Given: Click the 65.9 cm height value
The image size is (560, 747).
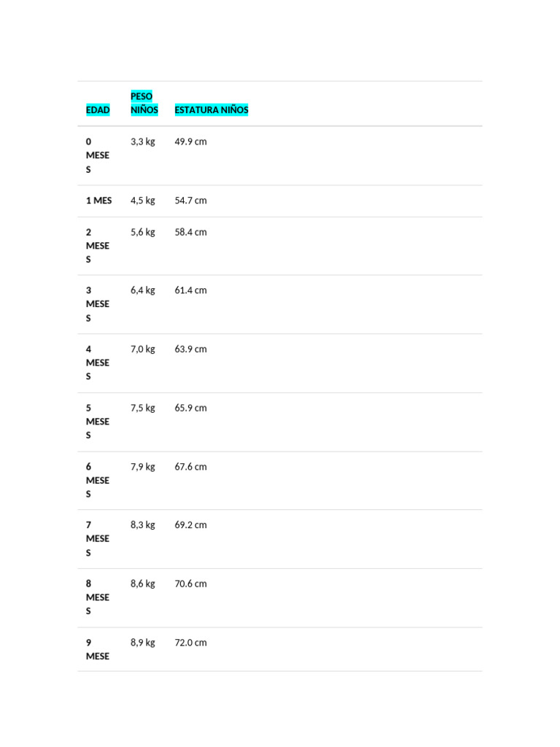Looking at the screenshot, I should click(190, 409).
